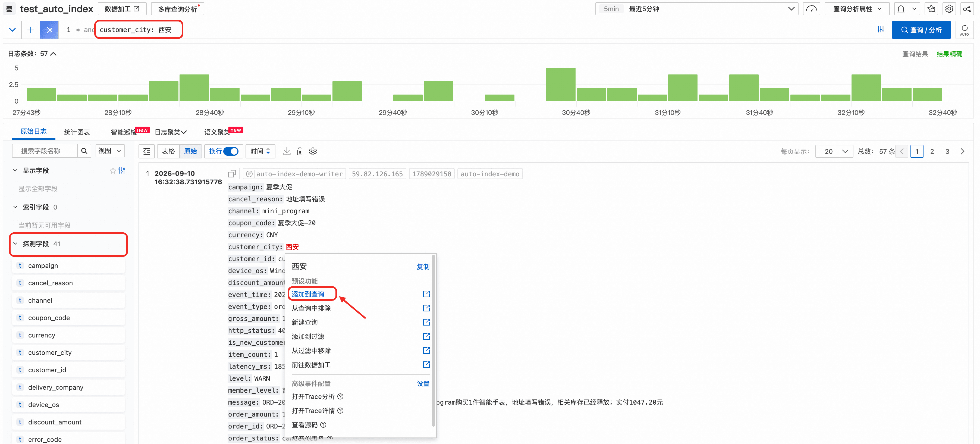
Task: Click the asterisk AI icon in query bar
Action: [x=49, y=30]
